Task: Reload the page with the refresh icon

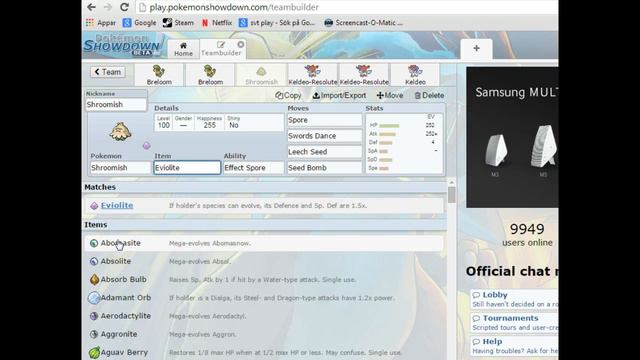Action: tap(124, 7)
